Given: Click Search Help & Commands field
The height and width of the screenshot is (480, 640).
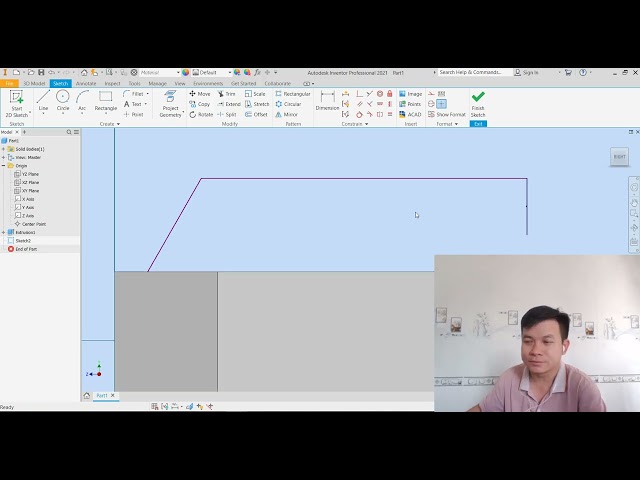Looking at the screenshot, I should [475, 72].
